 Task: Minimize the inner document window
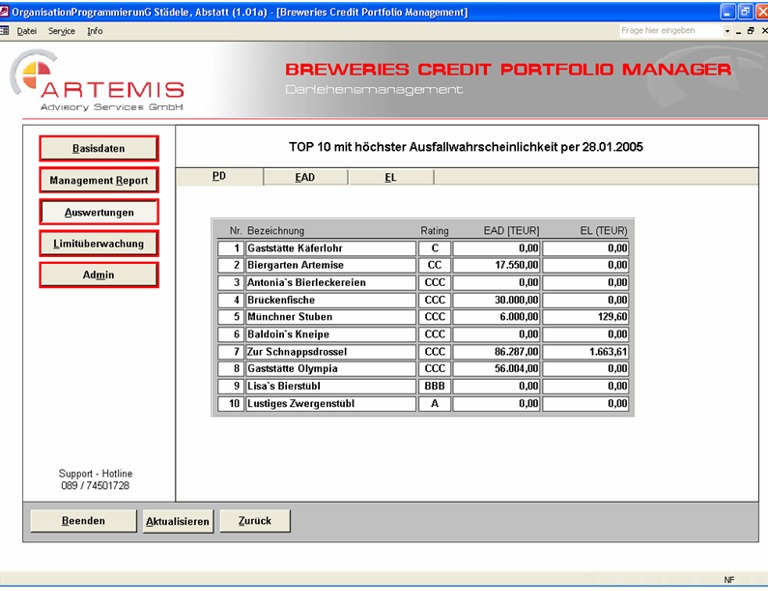[739, 31]
